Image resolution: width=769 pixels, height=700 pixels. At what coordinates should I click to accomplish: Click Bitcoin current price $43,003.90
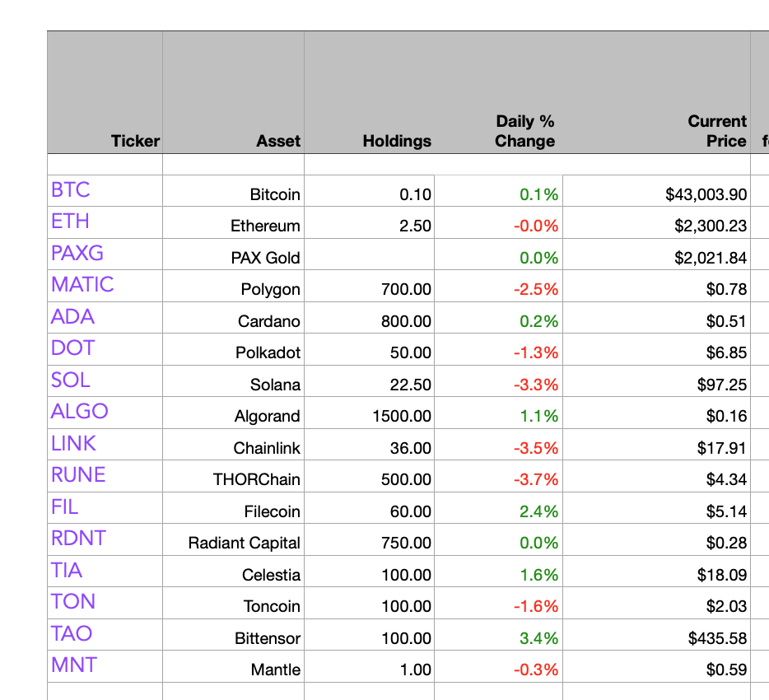656,195
